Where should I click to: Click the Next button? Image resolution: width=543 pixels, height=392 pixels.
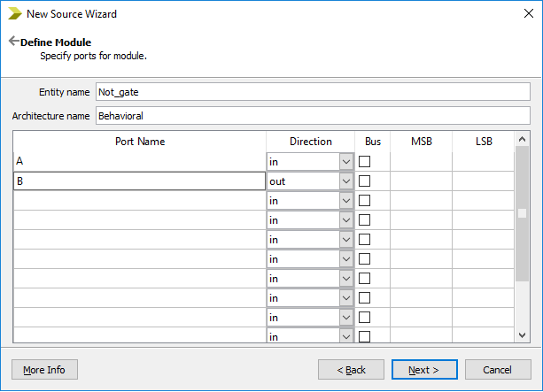tap(423, 369)
